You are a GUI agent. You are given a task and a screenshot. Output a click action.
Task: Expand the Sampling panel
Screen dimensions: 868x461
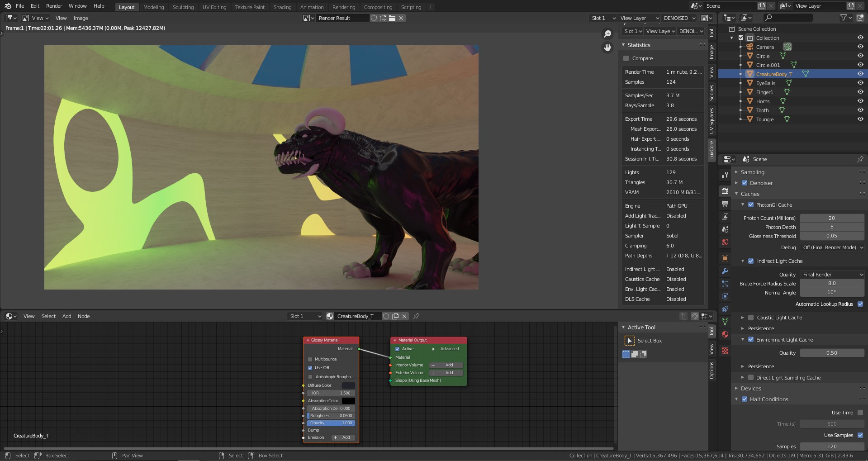point(753,172)
